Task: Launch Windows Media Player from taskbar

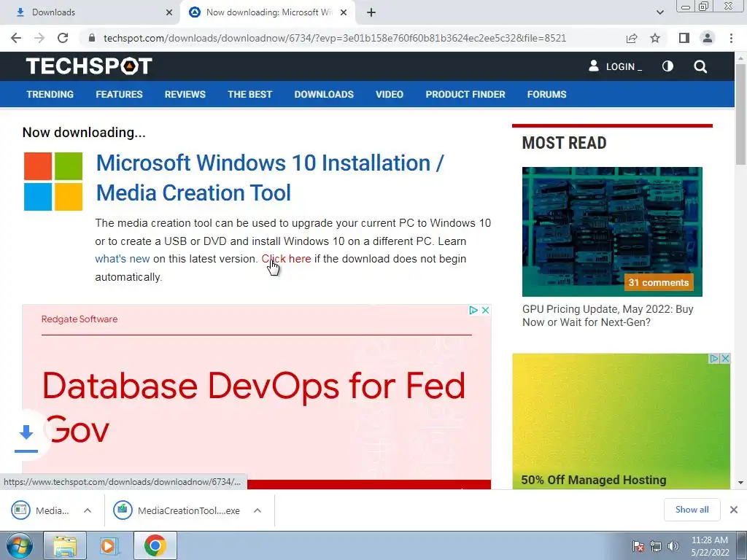Action: pyautogui.click(x=108, y=545)
